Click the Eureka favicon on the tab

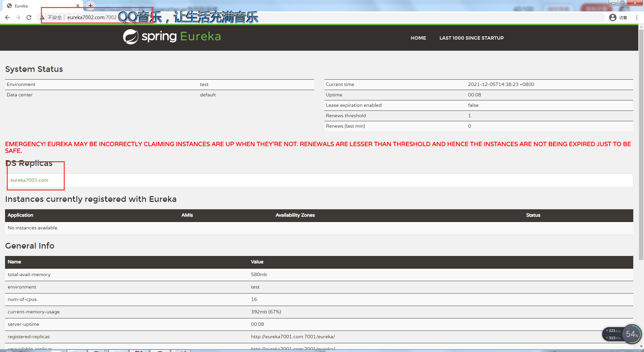pos(9,5)
